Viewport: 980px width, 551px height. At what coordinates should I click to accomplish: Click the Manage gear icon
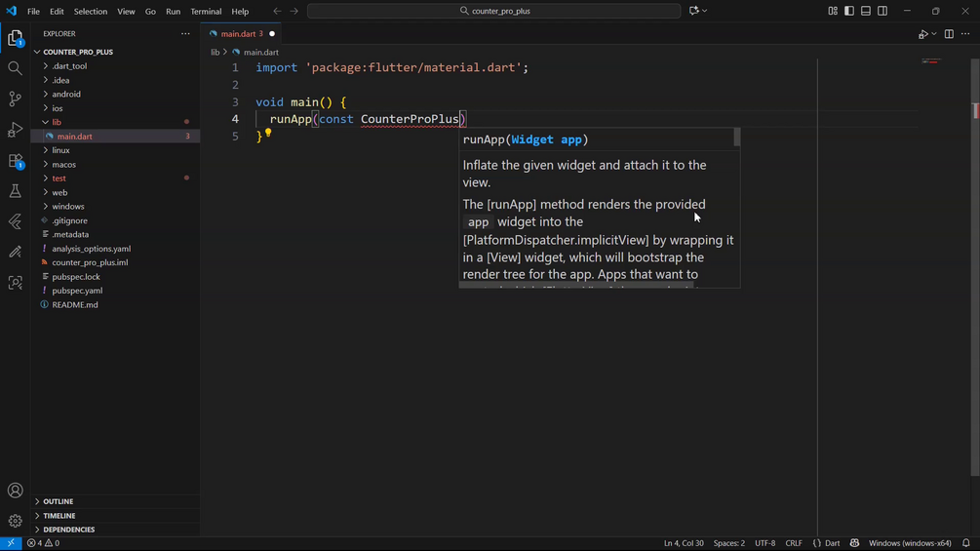click(x=15, y=521)
